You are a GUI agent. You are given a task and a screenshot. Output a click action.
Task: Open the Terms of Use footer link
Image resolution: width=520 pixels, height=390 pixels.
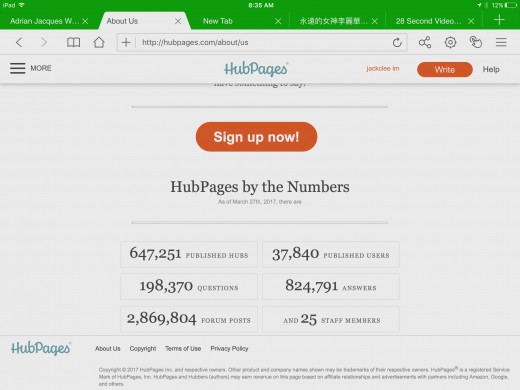coord(183,348)
